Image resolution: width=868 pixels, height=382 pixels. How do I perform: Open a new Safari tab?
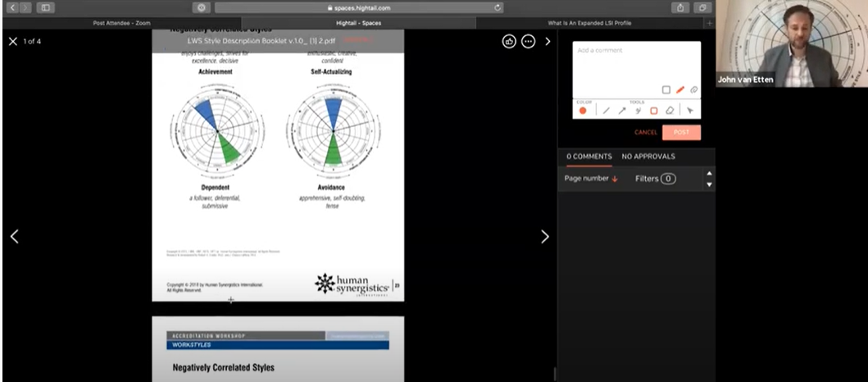pyautogui.click(x=710, y=23)
